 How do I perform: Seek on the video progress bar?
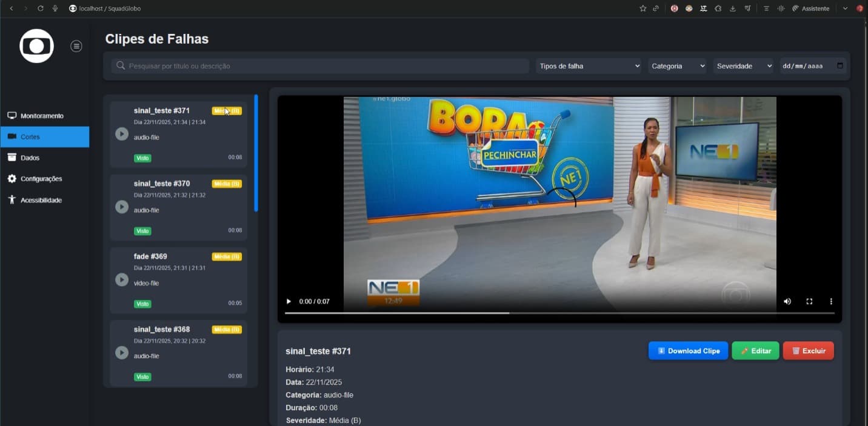coord(559,313)
